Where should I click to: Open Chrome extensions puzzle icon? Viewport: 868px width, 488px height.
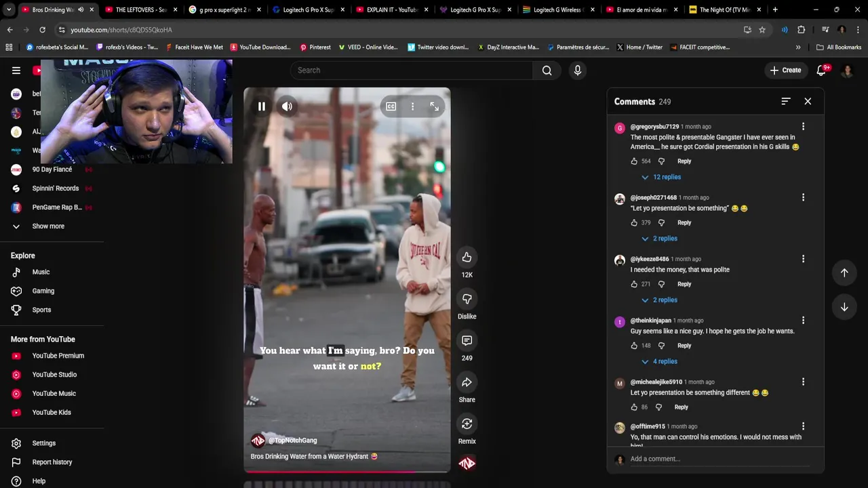[802, 30]
